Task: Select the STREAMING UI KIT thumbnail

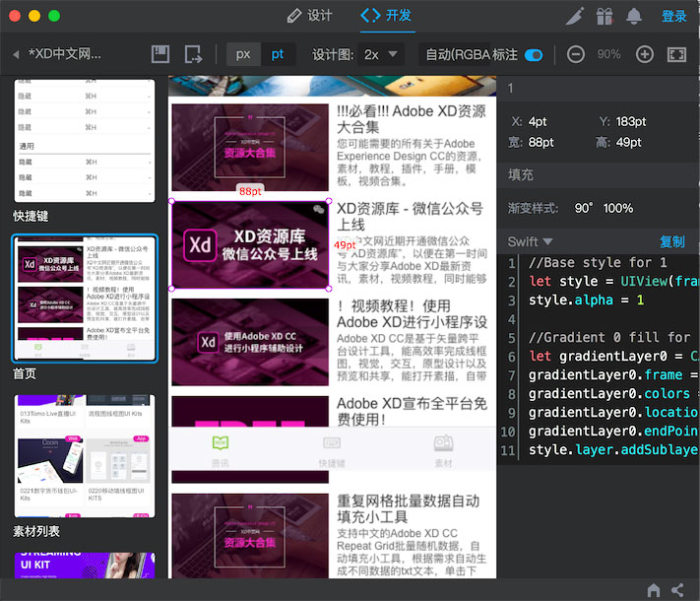Action: 85,566
